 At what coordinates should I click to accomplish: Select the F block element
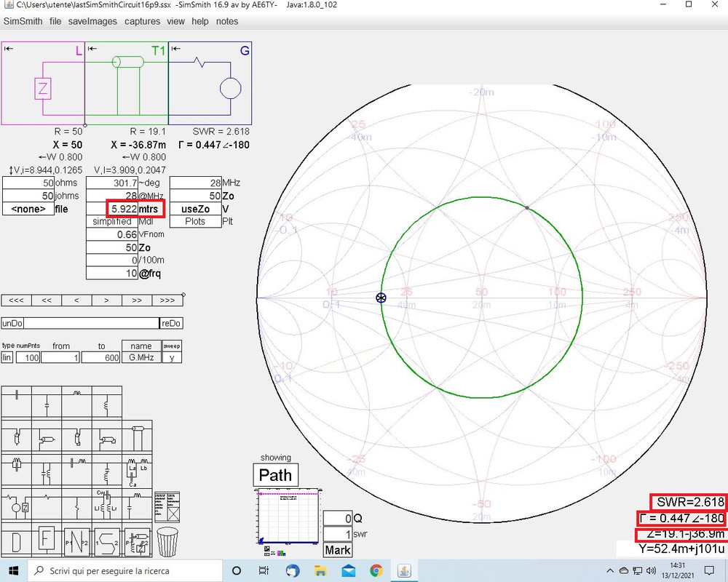coord(47,541)
